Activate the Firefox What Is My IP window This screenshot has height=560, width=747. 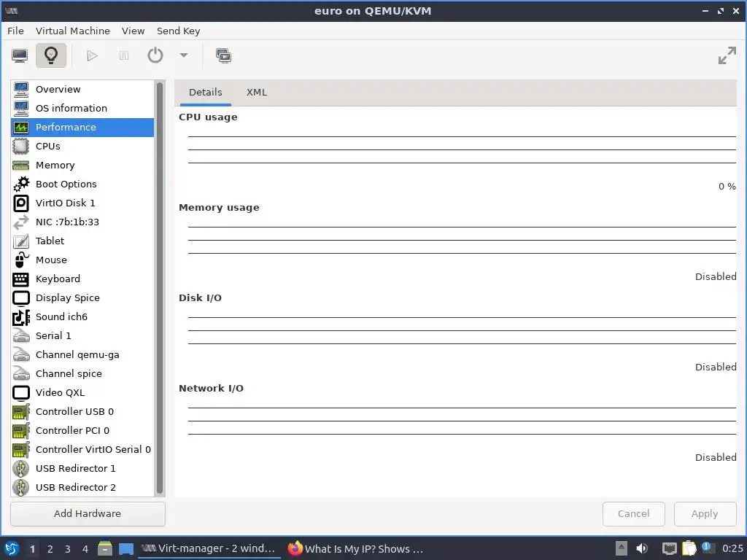355,548
